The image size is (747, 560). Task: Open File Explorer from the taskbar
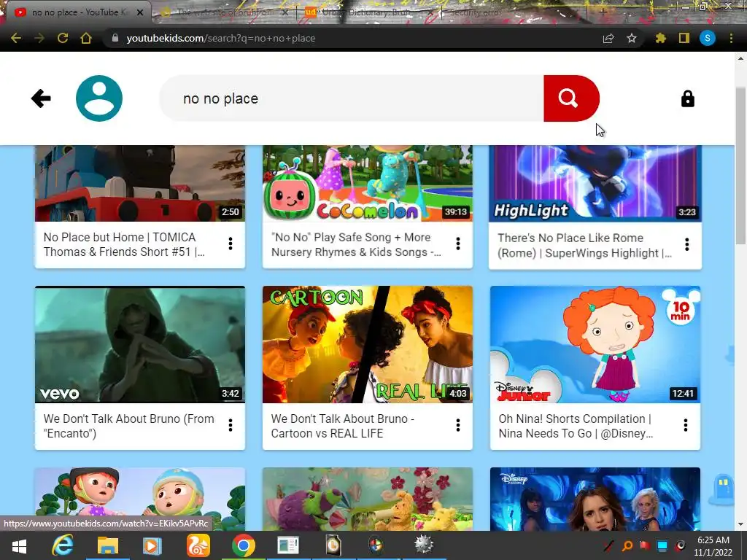click(x=108, y=545)
